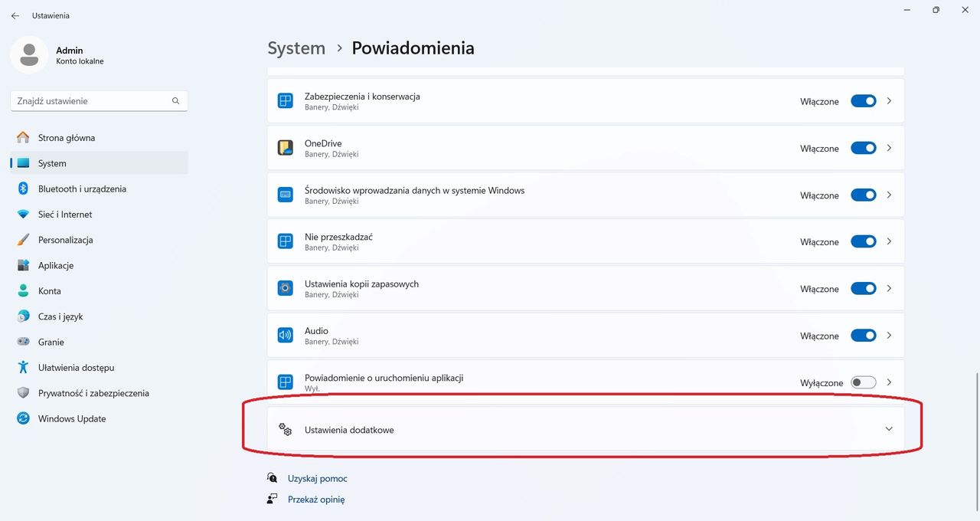980x521 pixels.
Task: Expand Ustawienia dodatkowe section
Action: tap(888, 429)
